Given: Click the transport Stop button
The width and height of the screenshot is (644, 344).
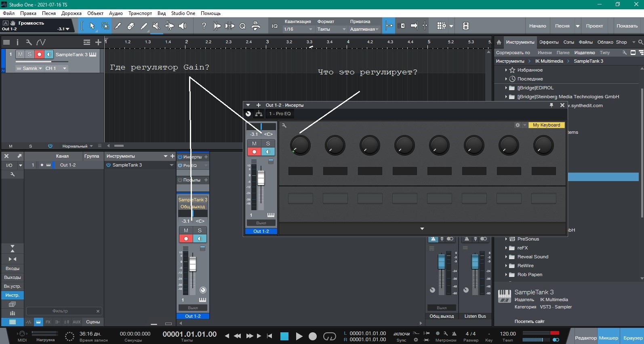Looking at the screenshot, I should tap(284, 336).
